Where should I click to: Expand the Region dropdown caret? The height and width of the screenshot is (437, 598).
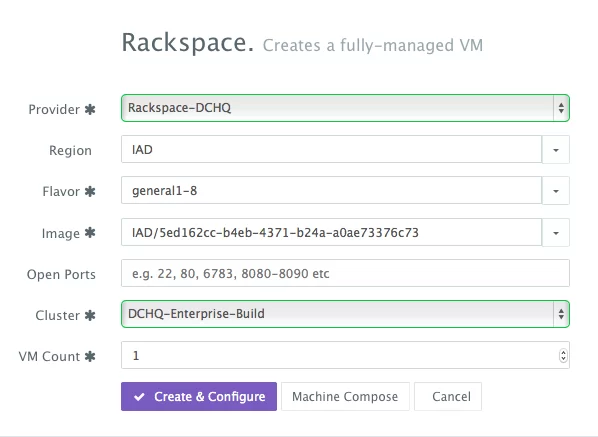pyautogui.click(x=556, y=150)
